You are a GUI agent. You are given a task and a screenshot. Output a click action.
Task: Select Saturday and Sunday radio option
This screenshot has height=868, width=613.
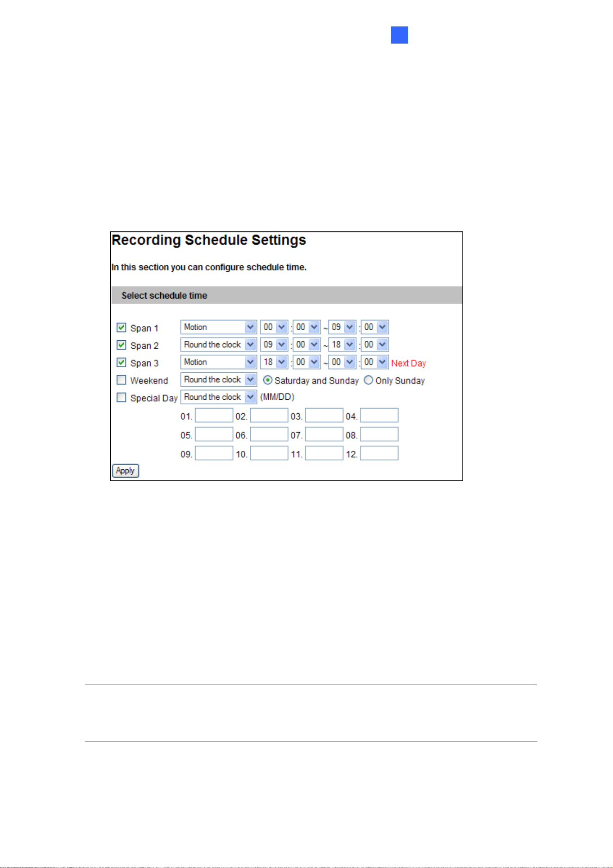point(267,380)
